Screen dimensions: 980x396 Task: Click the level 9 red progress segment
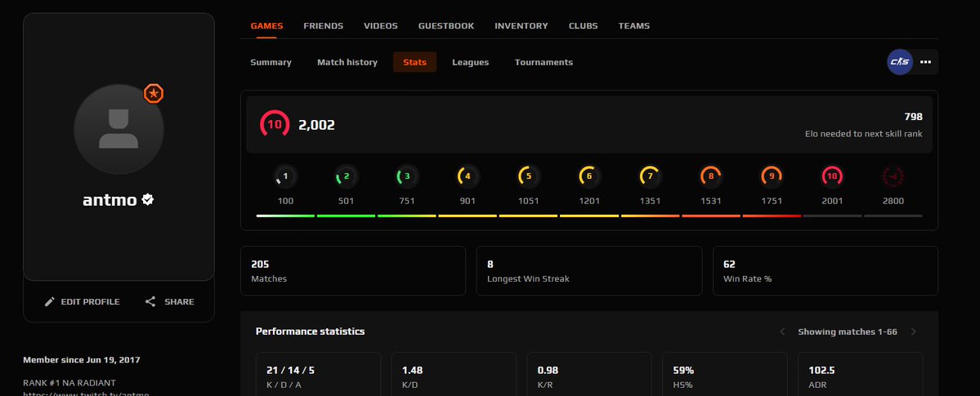coord(772,216)
